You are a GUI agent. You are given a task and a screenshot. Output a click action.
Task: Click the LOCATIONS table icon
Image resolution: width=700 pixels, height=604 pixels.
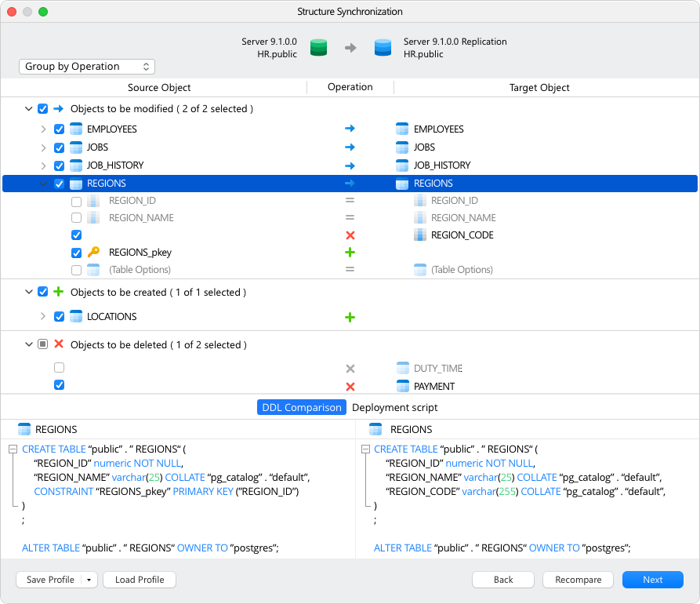(76, 316)
